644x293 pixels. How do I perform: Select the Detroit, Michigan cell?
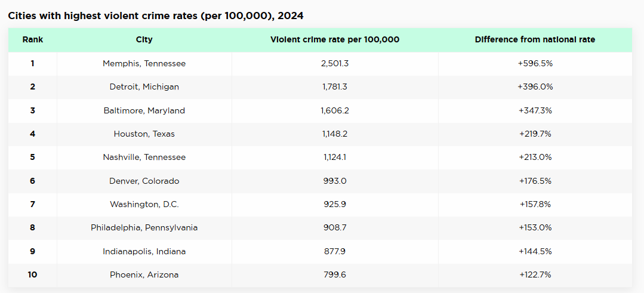click(x=144, y=87)
